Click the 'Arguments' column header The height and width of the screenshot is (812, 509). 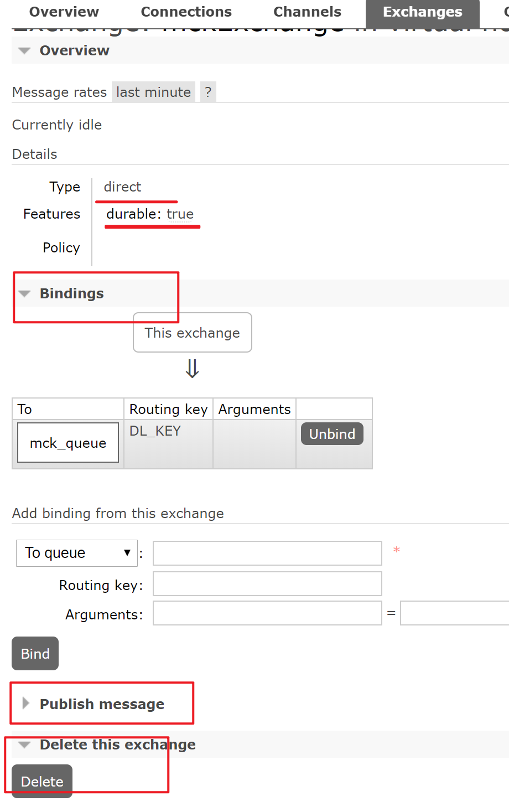coord(254,409)
